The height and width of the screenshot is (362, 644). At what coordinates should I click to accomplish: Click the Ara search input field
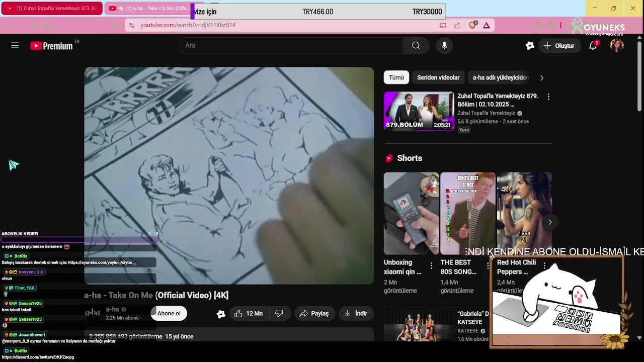point(290,45)
